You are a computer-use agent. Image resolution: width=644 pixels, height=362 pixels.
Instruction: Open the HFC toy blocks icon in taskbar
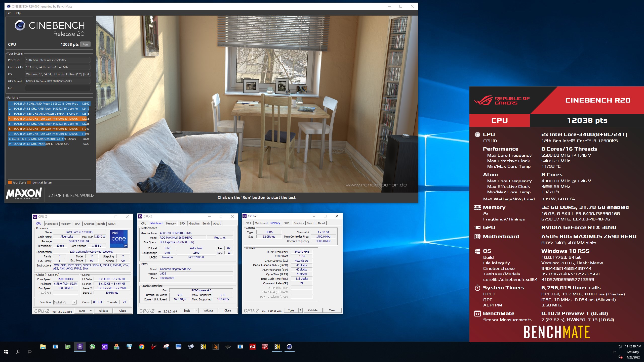click(x=117, y=347)
